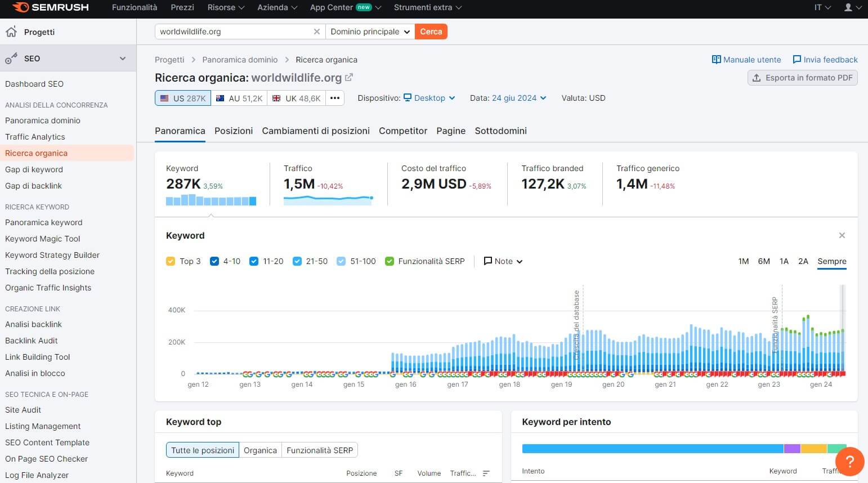Viewport: 868px width, 483px height.
Task: Open worldwildlife.org external link icon
Action: 349,78
